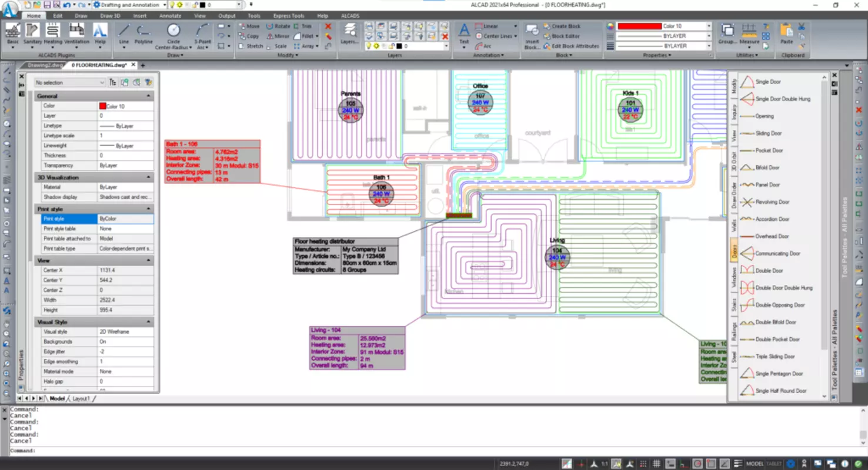The width and height of the screenshot is (868, 470).
Task: Collapse the Print style section
Action: 148,209
